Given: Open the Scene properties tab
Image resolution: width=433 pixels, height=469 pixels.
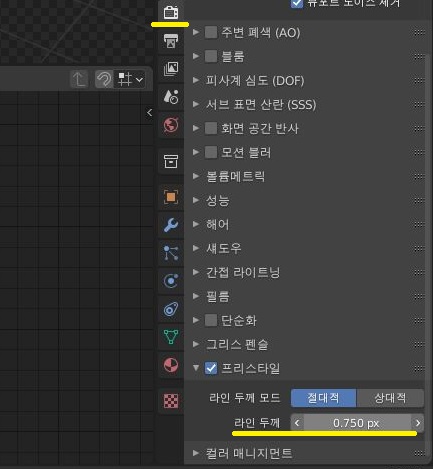Looking at the screenshot, I should coord(171,97).
